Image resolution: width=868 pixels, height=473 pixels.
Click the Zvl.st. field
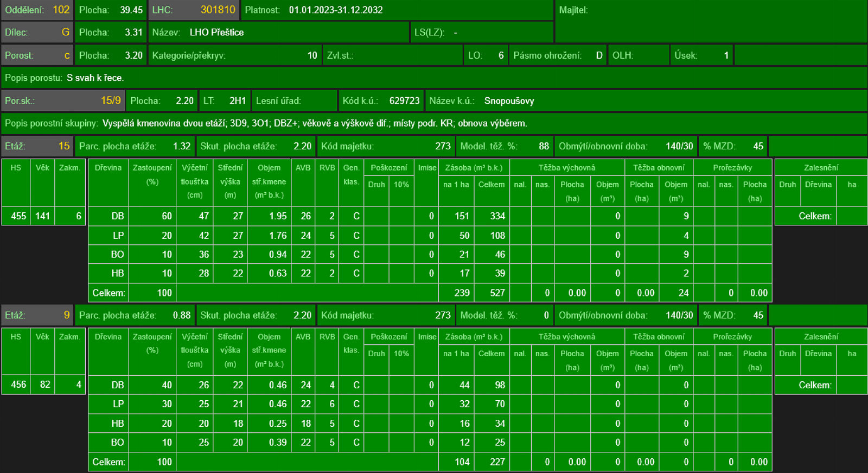point(393,55)
